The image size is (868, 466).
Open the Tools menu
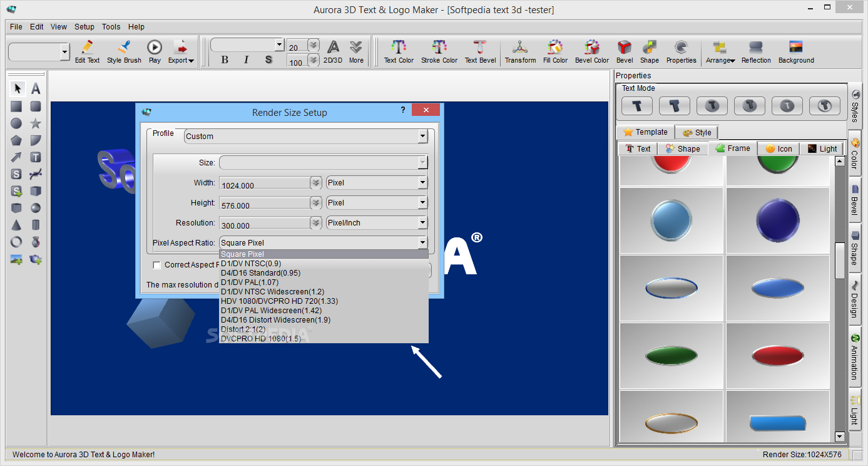tap(111, 27)
